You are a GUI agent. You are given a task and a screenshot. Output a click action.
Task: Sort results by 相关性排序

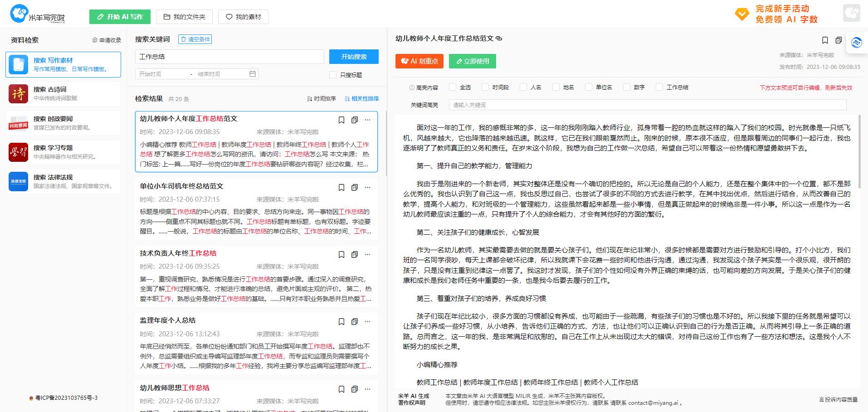[x=361, y=99]
